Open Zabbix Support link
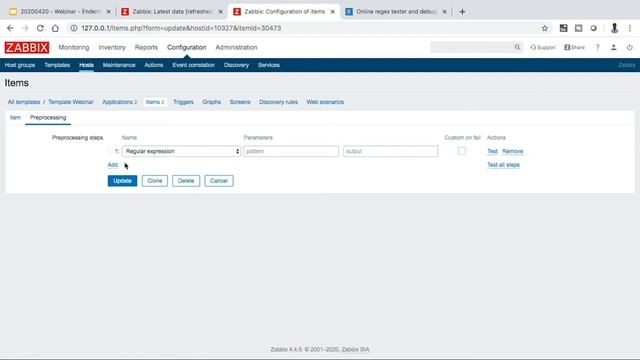This screenshot has width=640, height=360. 543,47
